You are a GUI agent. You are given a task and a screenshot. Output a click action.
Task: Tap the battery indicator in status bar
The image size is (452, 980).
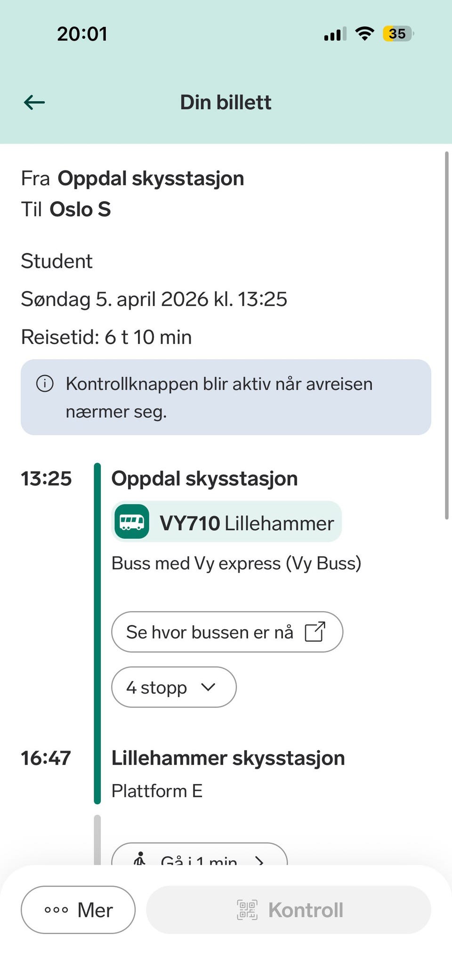pyautogui.click(x=398, y=34)
